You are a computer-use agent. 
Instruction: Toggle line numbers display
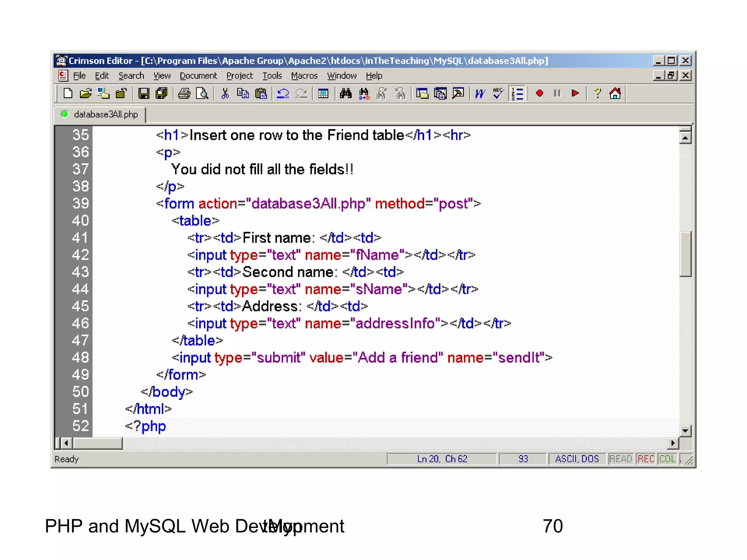517,94
